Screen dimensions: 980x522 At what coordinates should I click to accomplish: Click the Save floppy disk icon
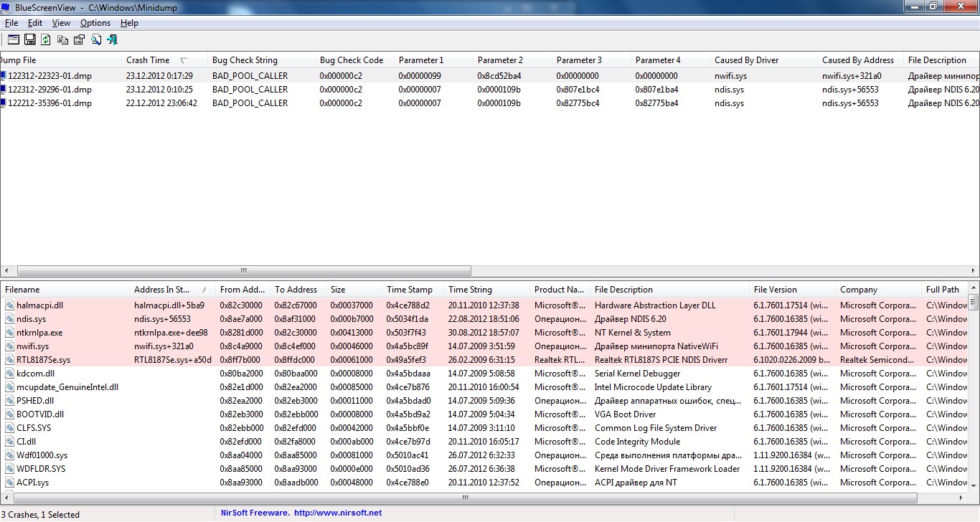coord(30,39)
